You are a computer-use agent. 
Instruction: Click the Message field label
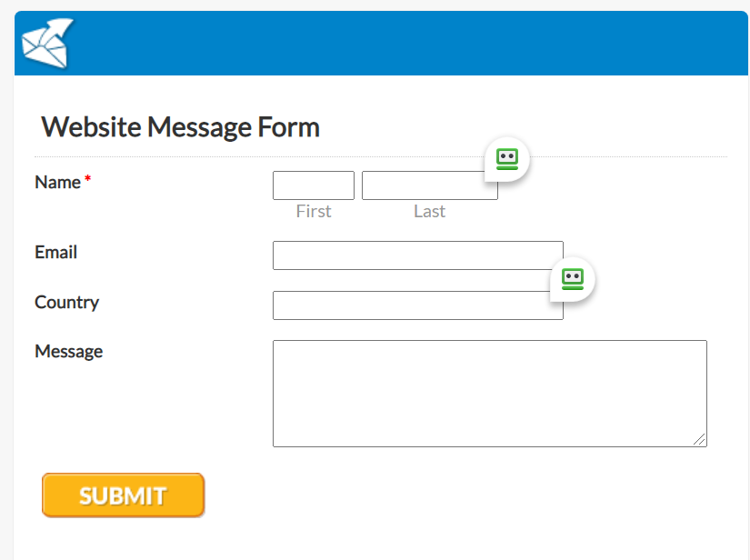coord(68,351)
